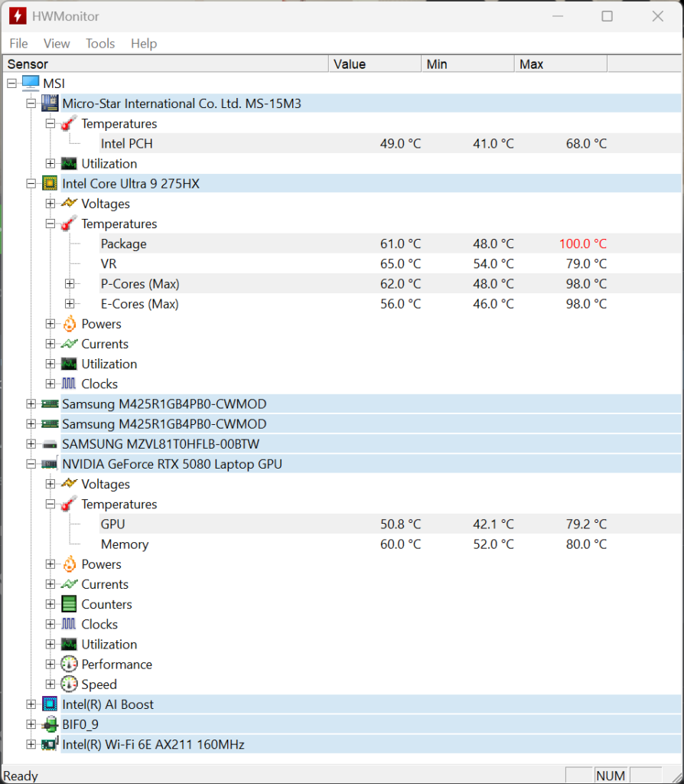The width and height of the screenshot is (684, 784).
Task: Click the GPU Temperatures thermometer icon
Action: tap(69, 504)
